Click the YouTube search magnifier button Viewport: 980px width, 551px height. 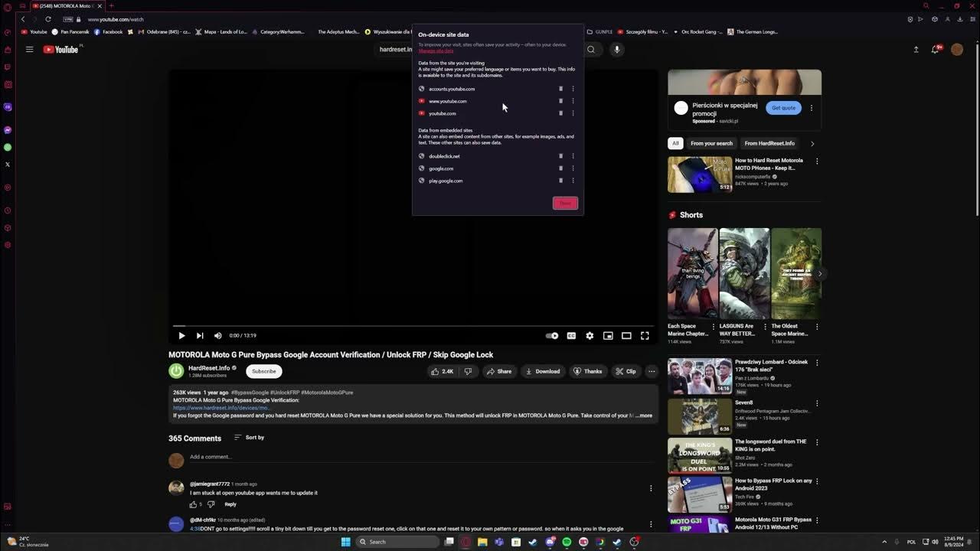point(591,50)
